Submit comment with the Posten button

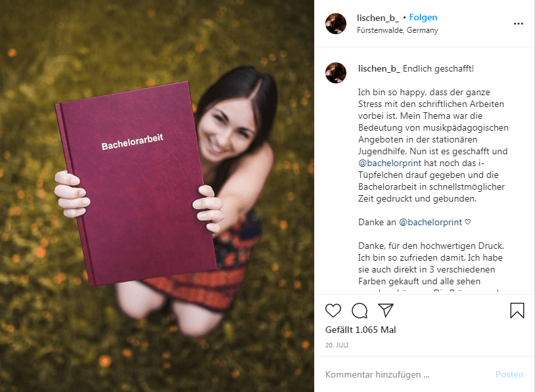click(509, 374)
